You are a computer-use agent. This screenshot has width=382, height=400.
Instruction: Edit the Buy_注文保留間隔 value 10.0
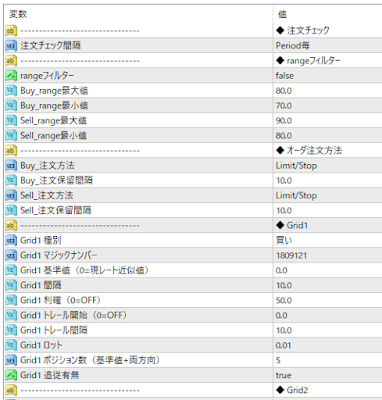coord(284,180)
